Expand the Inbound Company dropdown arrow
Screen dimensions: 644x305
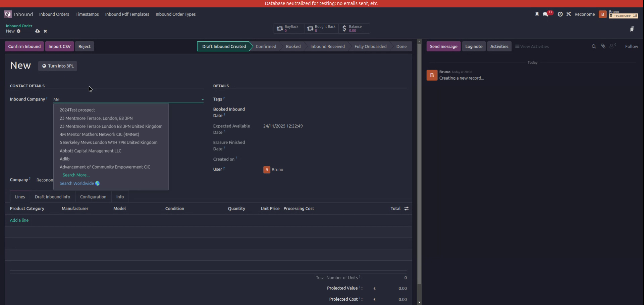tap(202, 100)
